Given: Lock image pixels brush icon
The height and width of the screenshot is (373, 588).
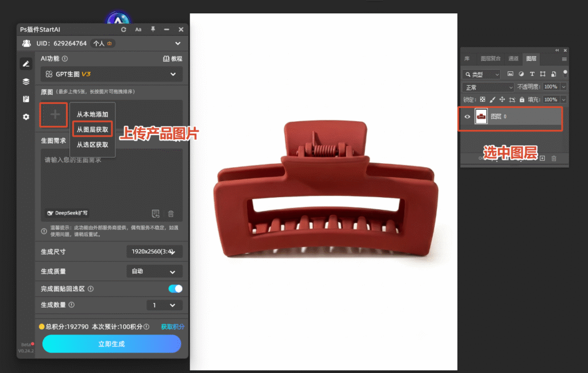Looking at the screenshot, I should [492, 99].
